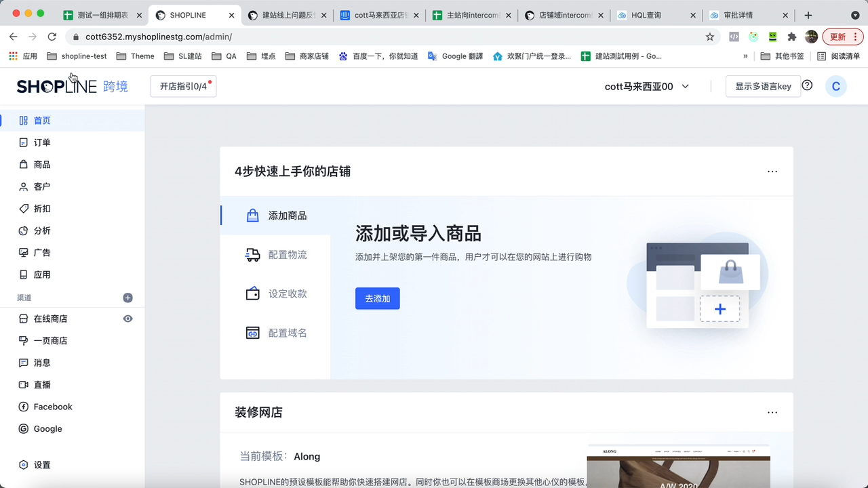Open the QA bookmark folder

click(224, 56)
